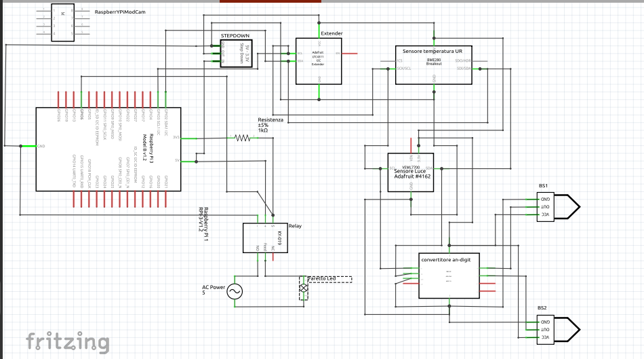Click the 3V3 pin on the Raspberry Pi

pos(189,138)
